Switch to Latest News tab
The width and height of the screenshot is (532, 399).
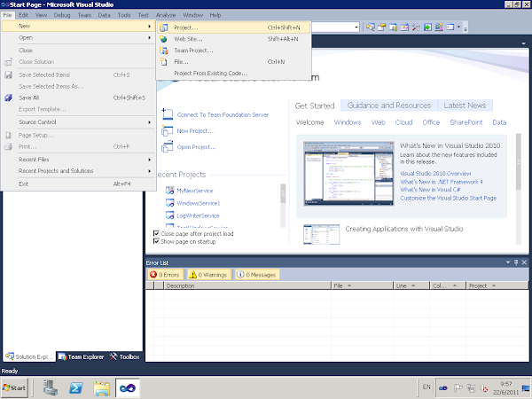pos(465,106)
